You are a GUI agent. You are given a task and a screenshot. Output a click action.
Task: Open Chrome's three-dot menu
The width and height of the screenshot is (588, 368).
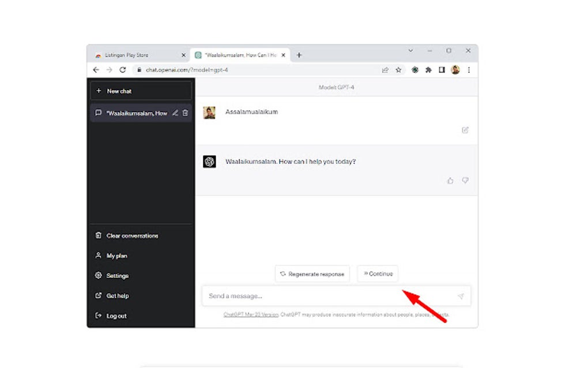tap(469, 70)
